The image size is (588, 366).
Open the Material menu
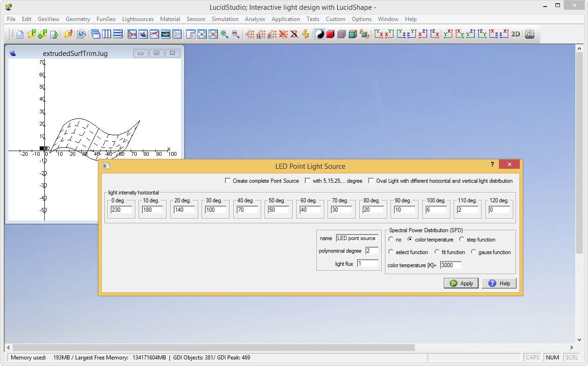[x=170, y=19]
